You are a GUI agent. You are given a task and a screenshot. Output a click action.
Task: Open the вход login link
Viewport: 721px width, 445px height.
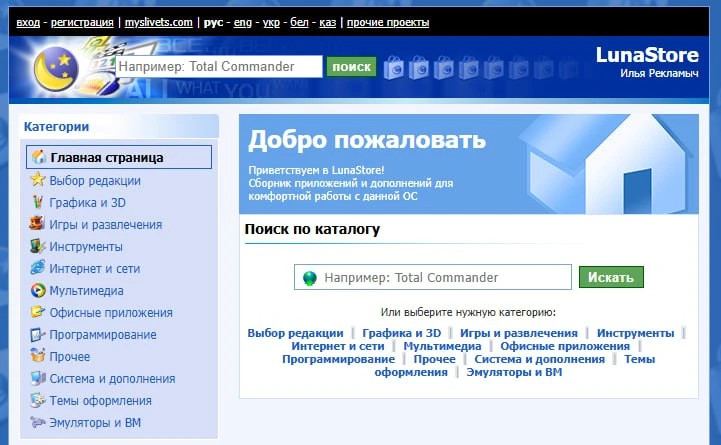pyautogui.click(x=28, y=22)
